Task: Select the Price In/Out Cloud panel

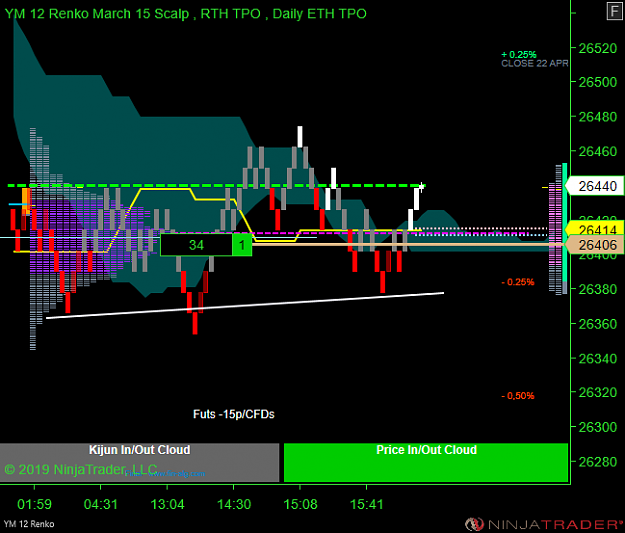Action: 426,462
